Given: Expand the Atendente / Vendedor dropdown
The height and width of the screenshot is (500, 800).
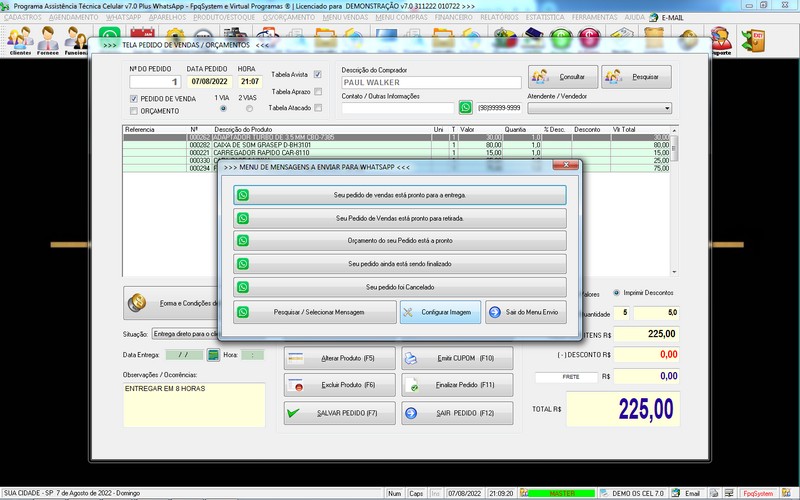Looking at the screenshot, I should pyautogui.click(x=666, y=108).
